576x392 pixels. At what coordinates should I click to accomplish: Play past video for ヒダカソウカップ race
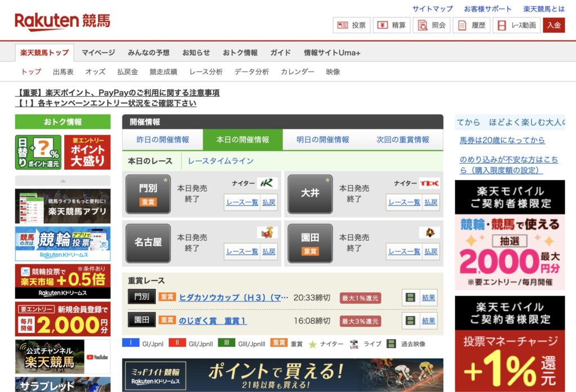pos(410,298)
